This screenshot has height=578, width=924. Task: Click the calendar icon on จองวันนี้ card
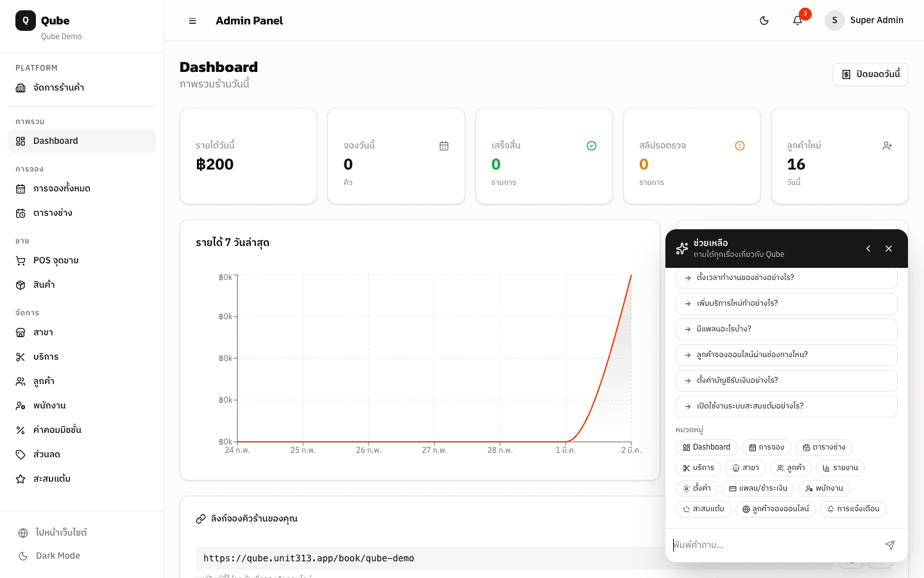pos(444,146)
